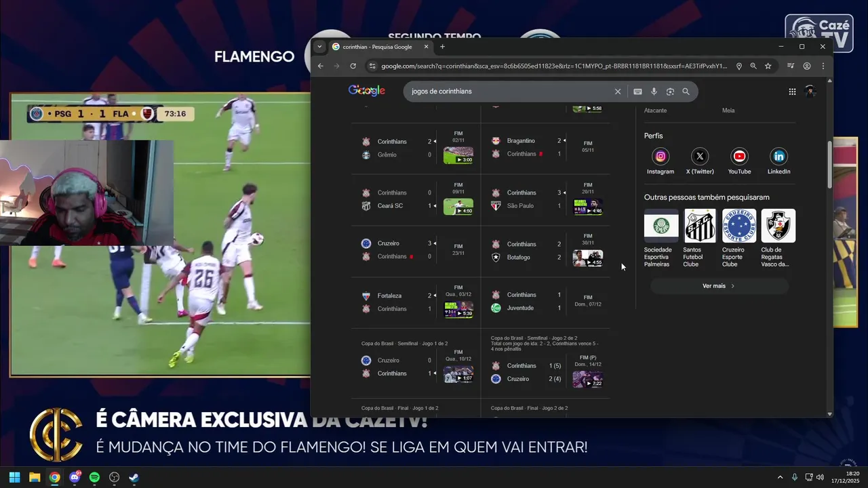The height and width of the screenshot is (488, 868).
Task: Play Corinthians vs Botafogo highlights video
Action: click(x=588, y=258)
